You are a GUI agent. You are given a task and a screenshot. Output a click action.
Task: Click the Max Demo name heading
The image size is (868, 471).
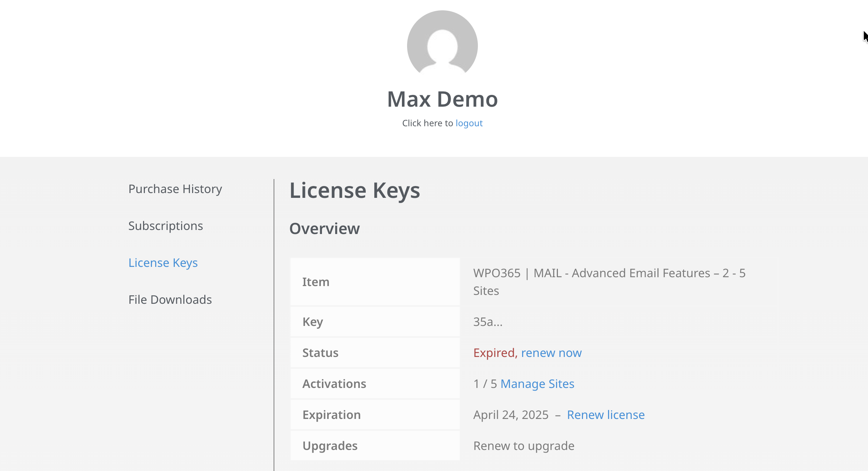(442, 99)
